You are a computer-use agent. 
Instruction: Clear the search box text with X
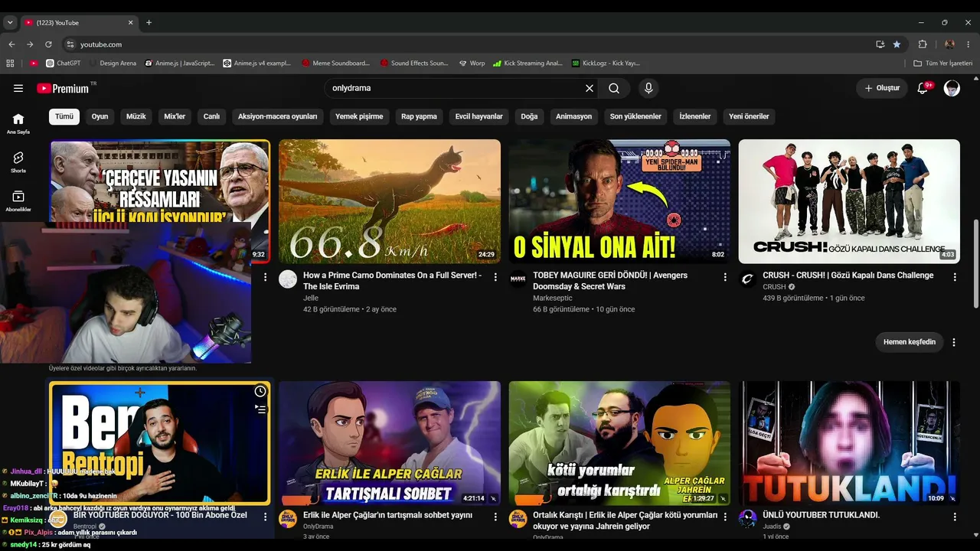(x=590, y=88)
